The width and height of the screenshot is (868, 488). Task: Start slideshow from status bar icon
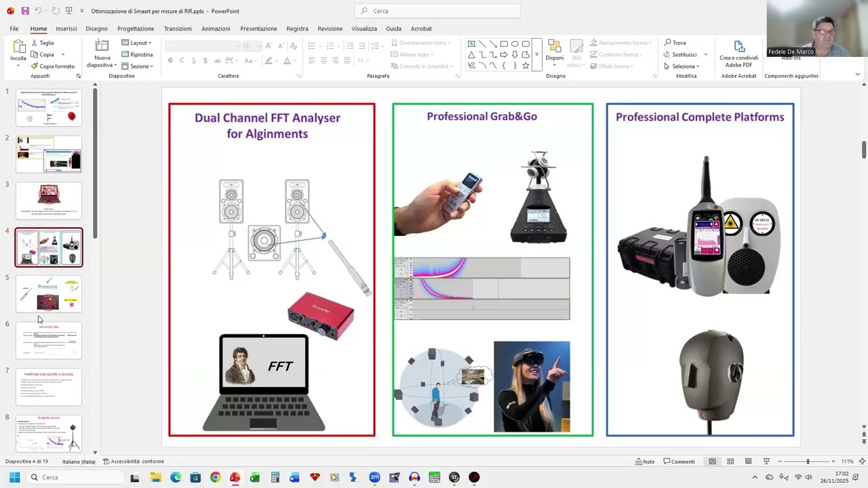click(766, 462)
